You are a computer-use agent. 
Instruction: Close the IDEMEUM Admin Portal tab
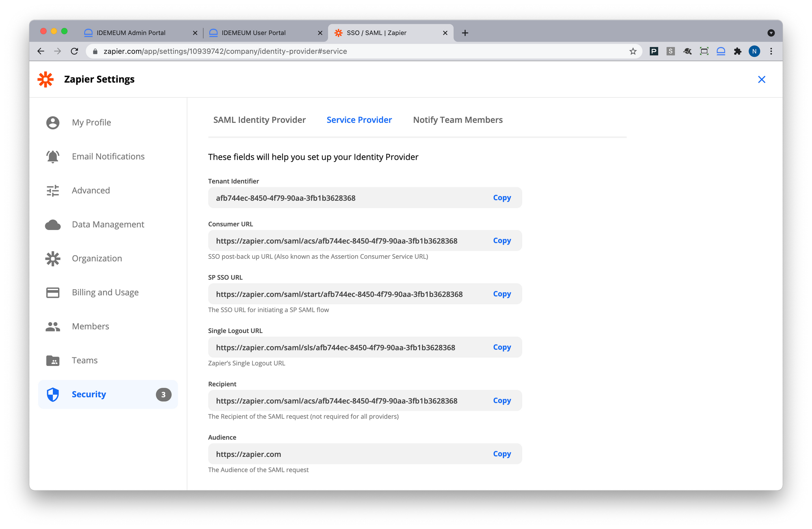coord(195,33)
